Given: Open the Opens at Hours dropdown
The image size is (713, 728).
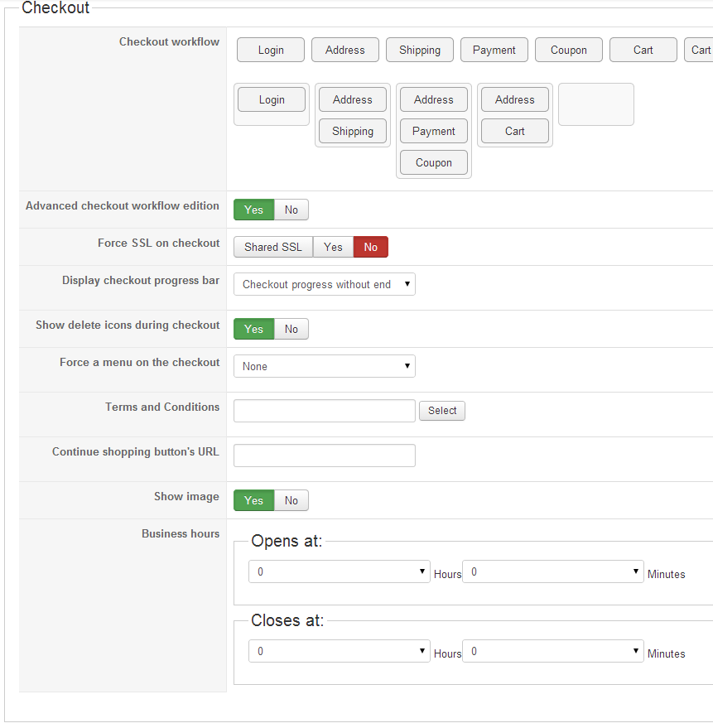Looking at the screenshot, I should [x=339, y=571].
